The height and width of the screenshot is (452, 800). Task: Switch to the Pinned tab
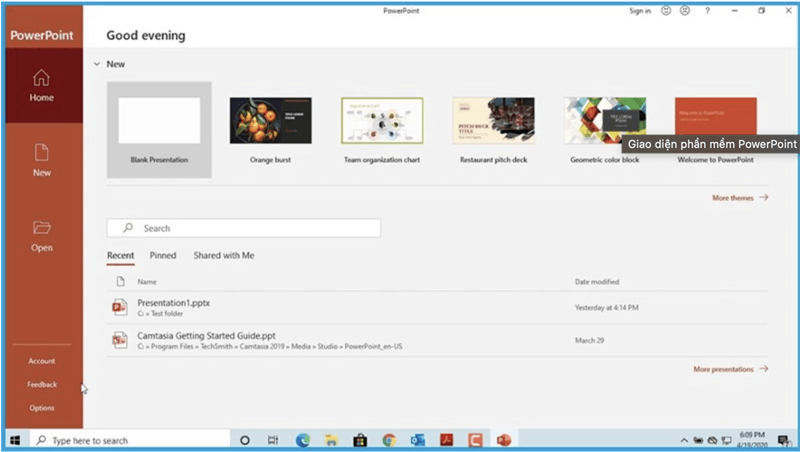[x=163, y=256]
